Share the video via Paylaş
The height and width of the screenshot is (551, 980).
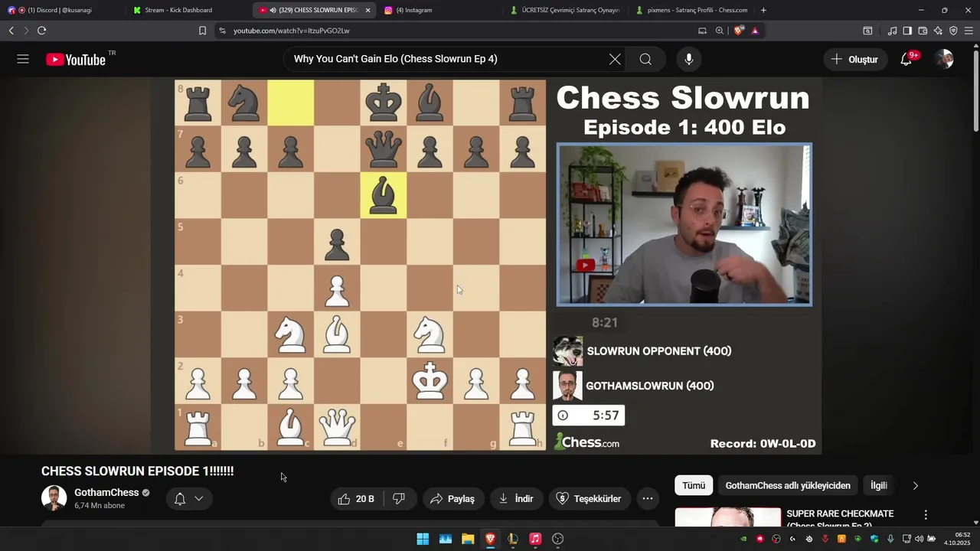[452, 498]
